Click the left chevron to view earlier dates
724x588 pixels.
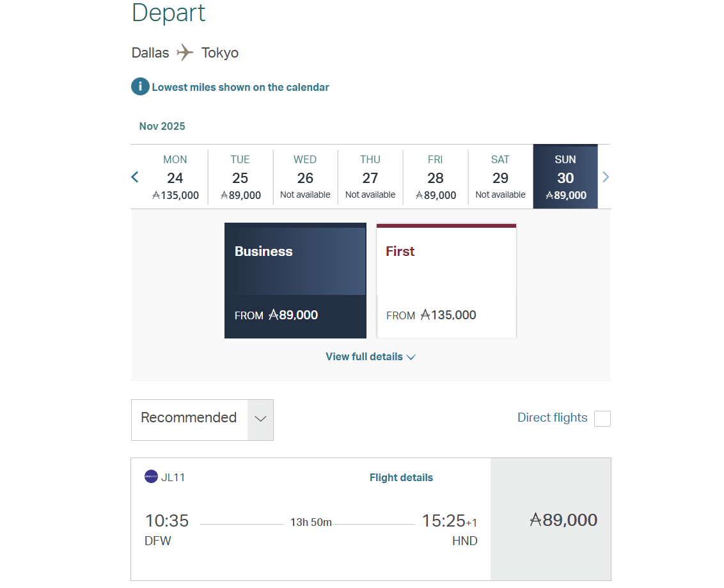point(135,177)
